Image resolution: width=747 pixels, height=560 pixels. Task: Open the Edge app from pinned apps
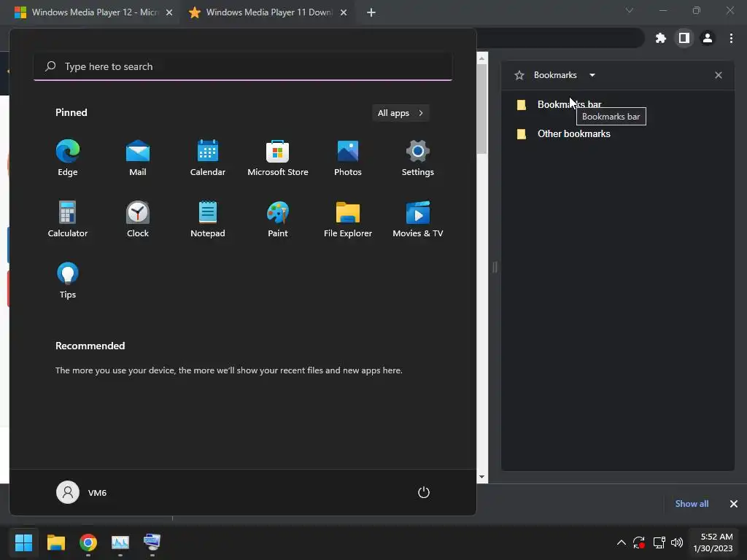[x=68, y=158]
